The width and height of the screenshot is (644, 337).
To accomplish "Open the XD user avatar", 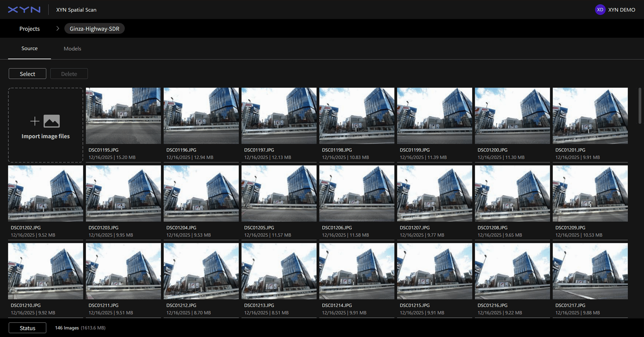I will coord(600,10).
